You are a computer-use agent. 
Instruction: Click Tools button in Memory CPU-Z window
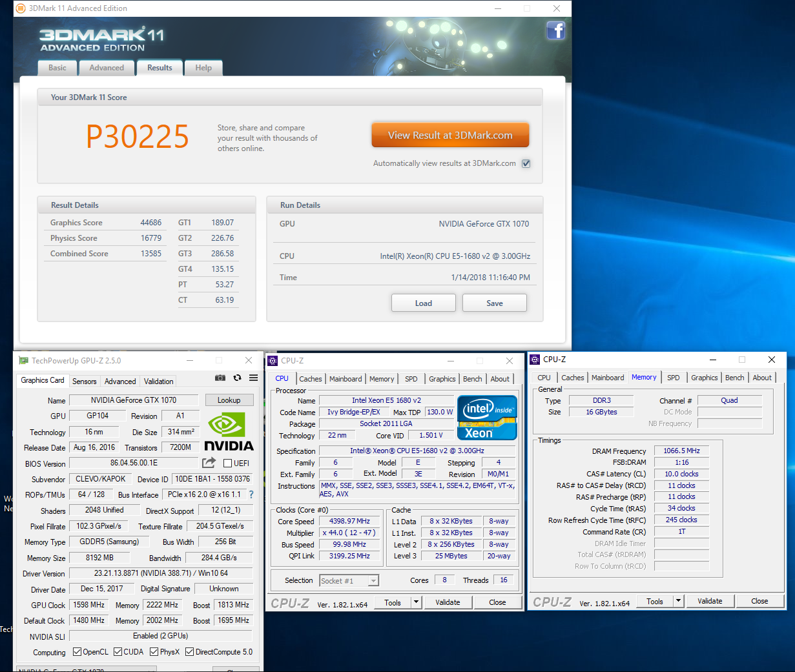655,601
